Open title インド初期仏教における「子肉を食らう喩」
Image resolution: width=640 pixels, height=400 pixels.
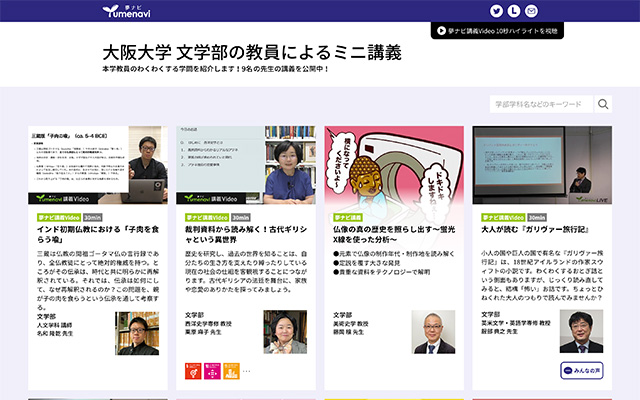click(x=98, y=234)
